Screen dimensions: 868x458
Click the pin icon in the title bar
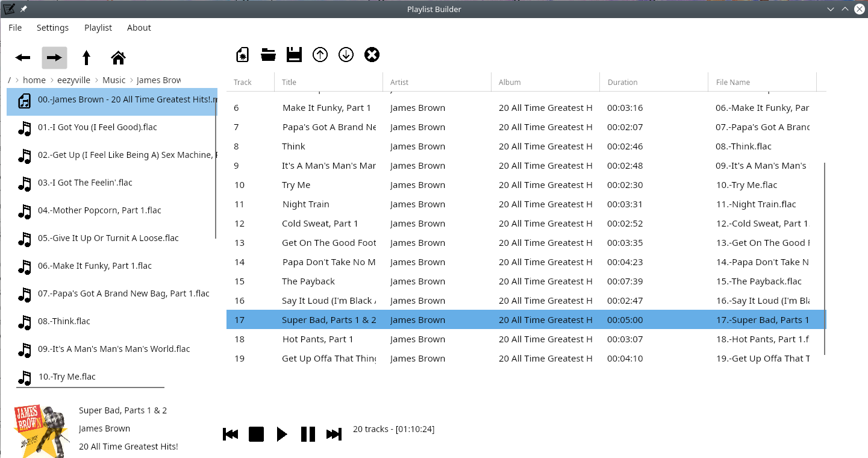point(23,9)
